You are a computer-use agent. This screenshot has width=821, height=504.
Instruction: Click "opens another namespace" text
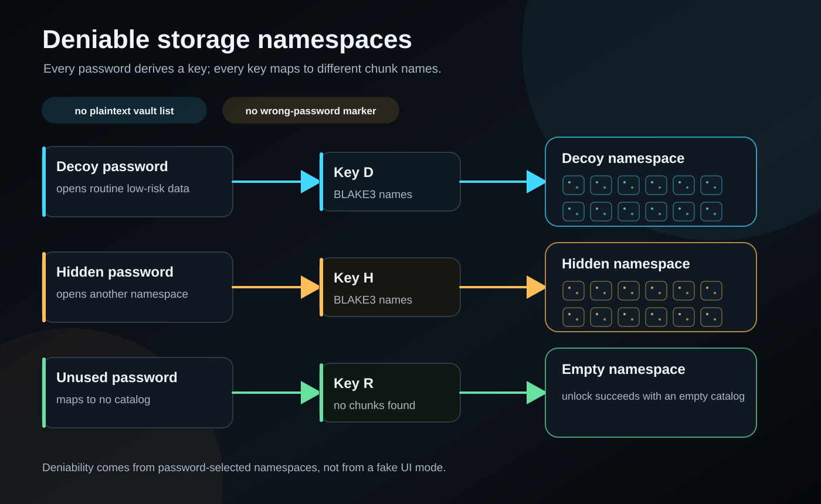coord(122,294)
